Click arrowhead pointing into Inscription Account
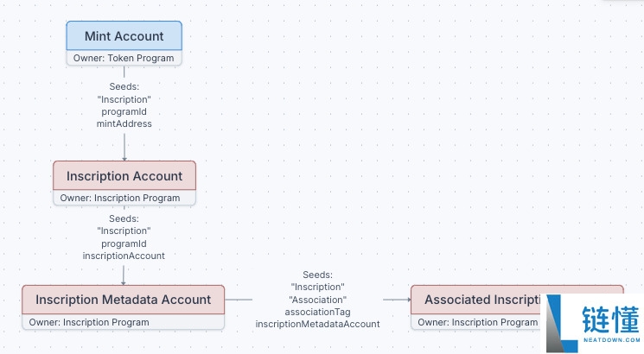The image size is (644, 354). coord(124,159)
